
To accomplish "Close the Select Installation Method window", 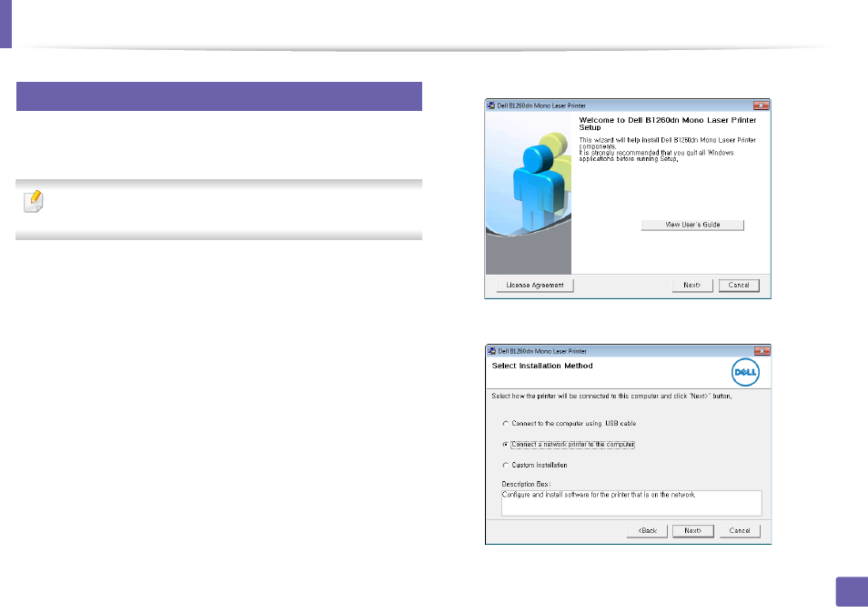I will (x=762, y=351).
